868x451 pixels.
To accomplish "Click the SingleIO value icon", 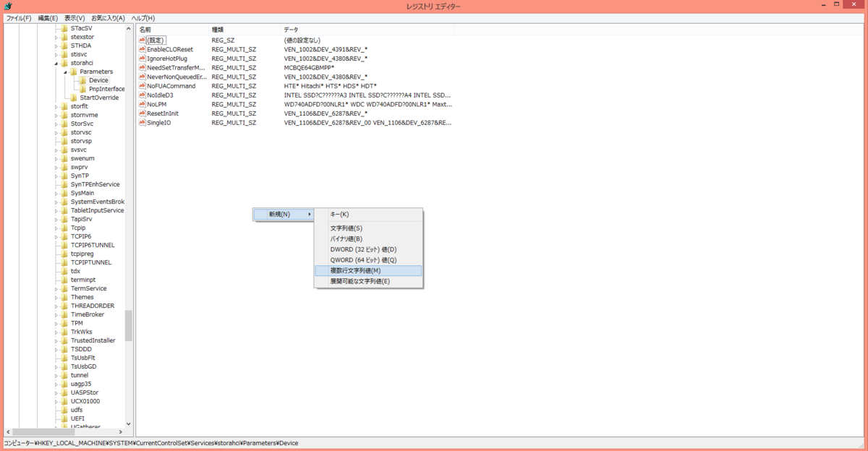I will point(142,122).
